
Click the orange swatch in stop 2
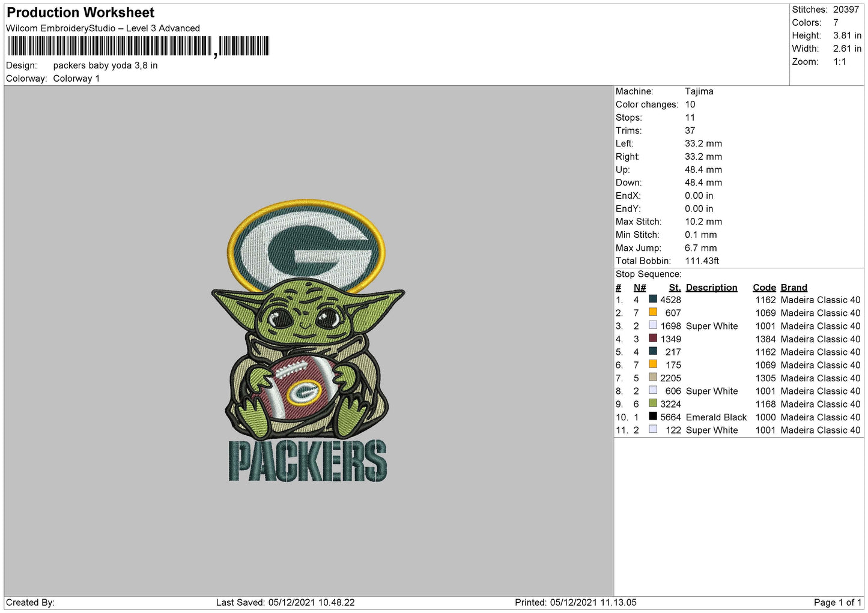[652, 312]
